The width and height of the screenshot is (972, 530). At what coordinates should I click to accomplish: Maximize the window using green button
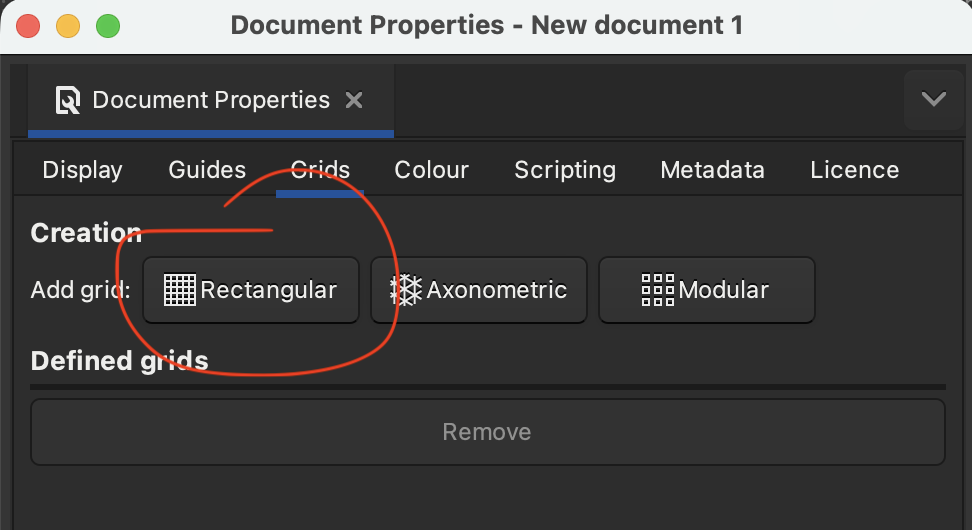point(107,26)
